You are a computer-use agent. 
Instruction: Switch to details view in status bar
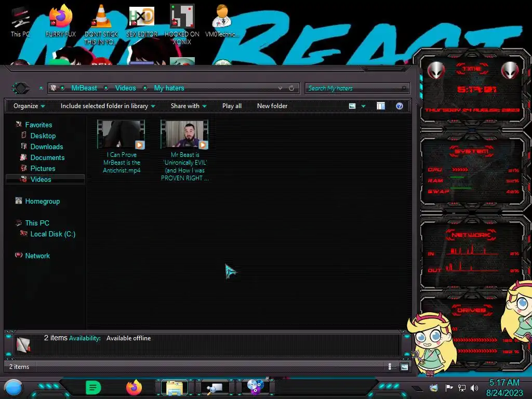[x=390, y=366]
